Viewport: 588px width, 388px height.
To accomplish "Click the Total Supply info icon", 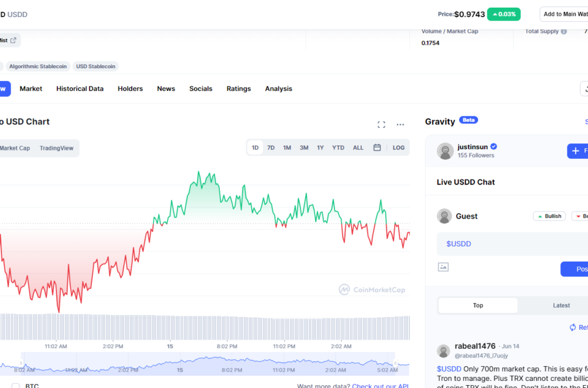I will [x=564, y=32].
